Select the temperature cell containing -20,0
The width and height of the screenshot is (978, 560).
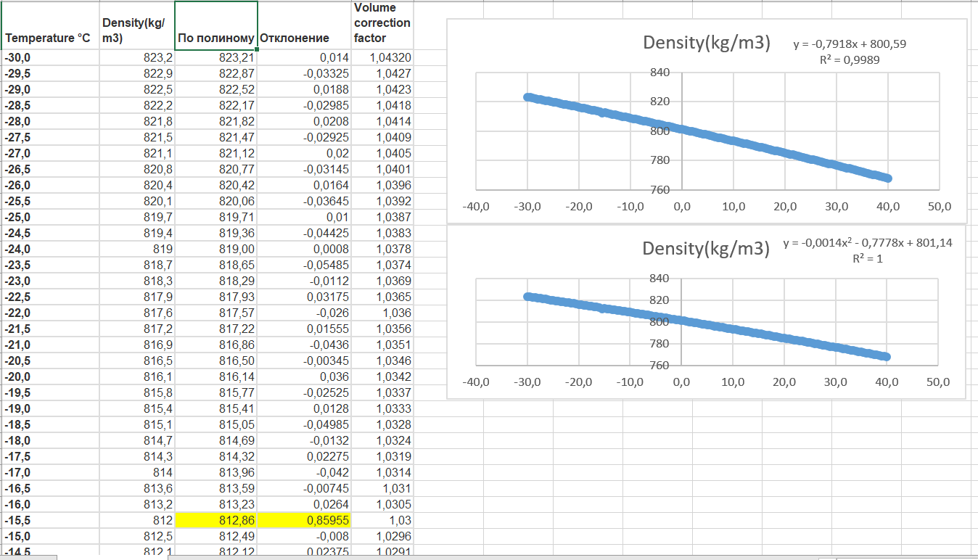pyautogui.click(x=49, y=377)
